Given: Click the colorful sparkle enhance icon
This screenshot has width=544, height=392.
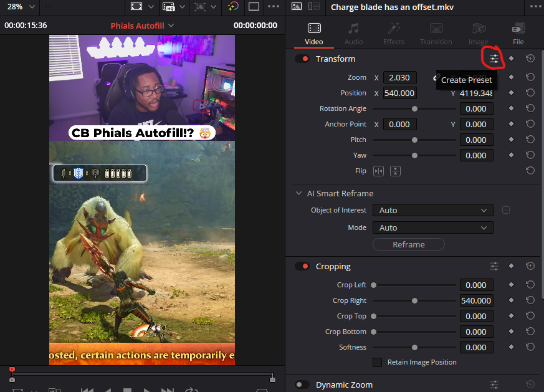Looking at the screenshot, I should pos(233,6).
